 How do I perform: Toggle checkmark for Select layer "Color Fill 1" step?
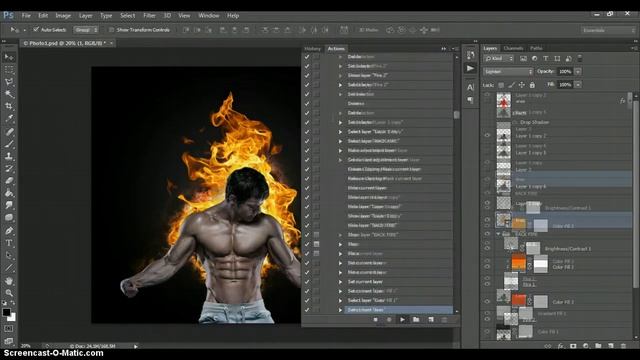307,300
